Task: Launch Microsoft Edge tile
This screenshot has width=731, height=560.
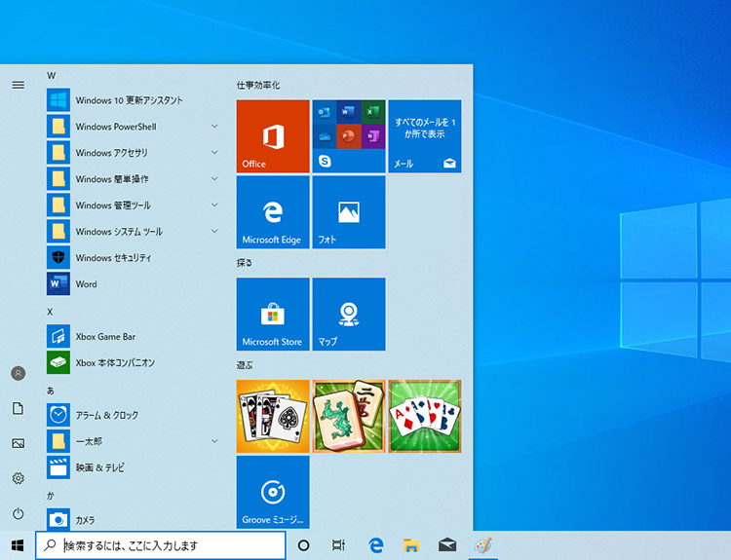Action: pos(272,211)
